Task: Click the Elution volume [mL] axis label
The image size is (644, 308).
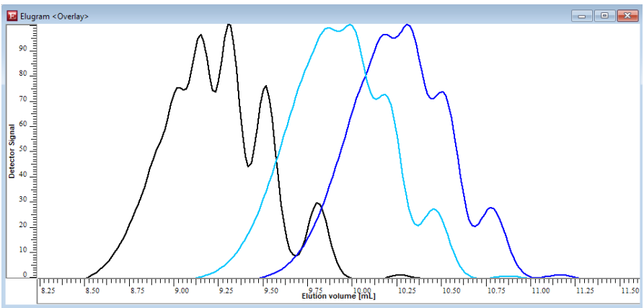Action: 338,296
